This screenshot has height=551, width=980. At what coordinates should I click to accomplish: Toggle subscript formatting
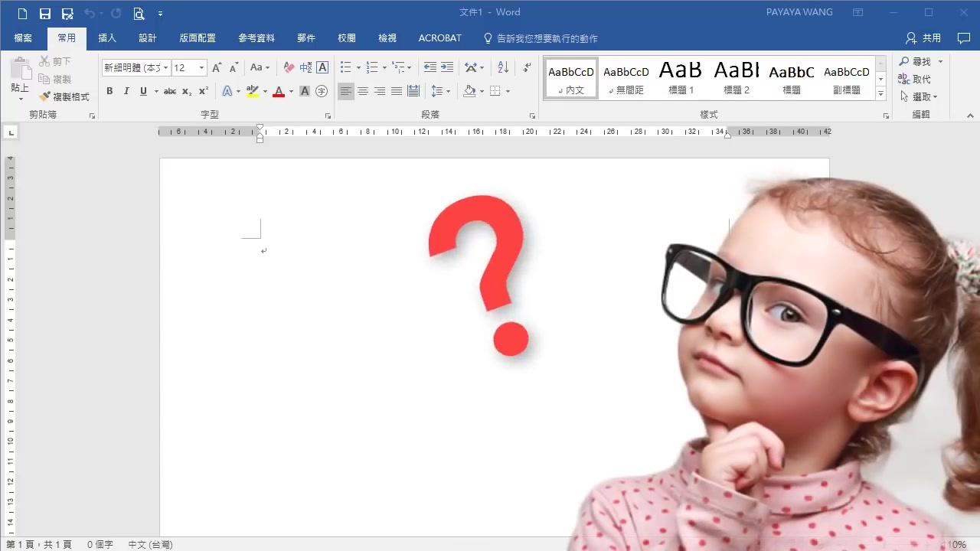187,91
